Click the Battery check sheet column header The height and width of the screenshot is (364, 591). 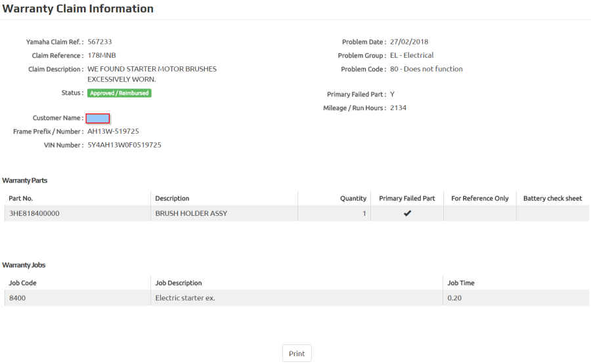point(552,198)
